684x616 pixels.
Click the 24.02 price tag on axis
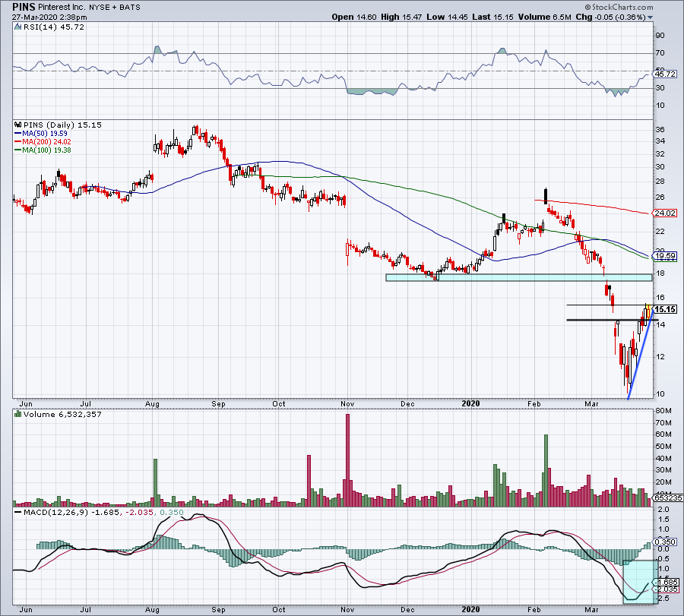click(x=666, y=213)
